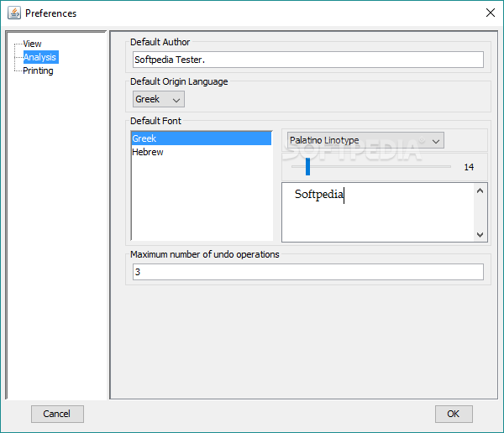Select Hebrew in the Default Font list
The height and width of the screenshot is (433, 504).
[202, 152]
